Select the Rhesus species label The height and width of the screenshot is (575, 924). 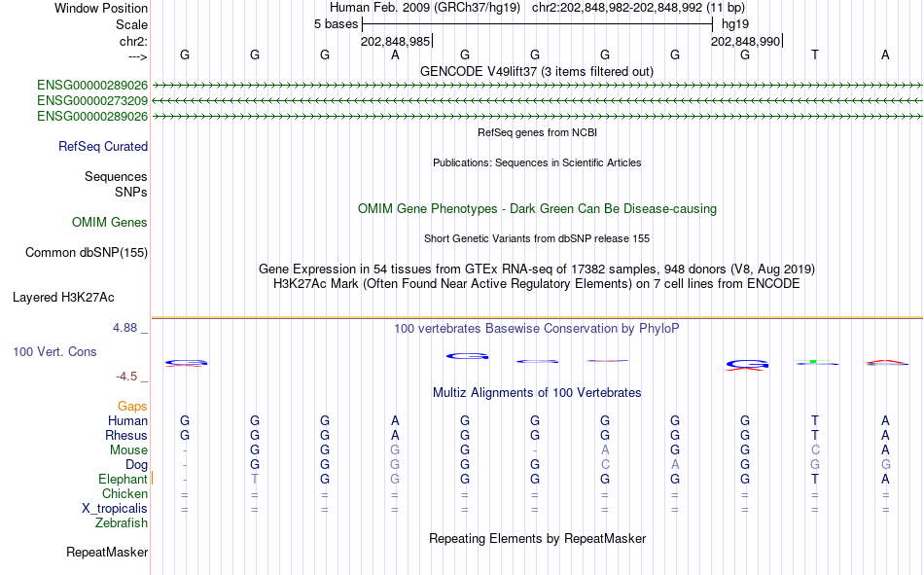click(126, 435)
